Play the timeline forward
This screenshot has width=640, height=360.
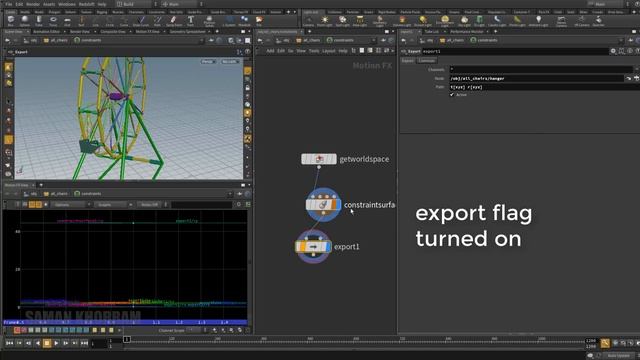[x=56, y=343]
